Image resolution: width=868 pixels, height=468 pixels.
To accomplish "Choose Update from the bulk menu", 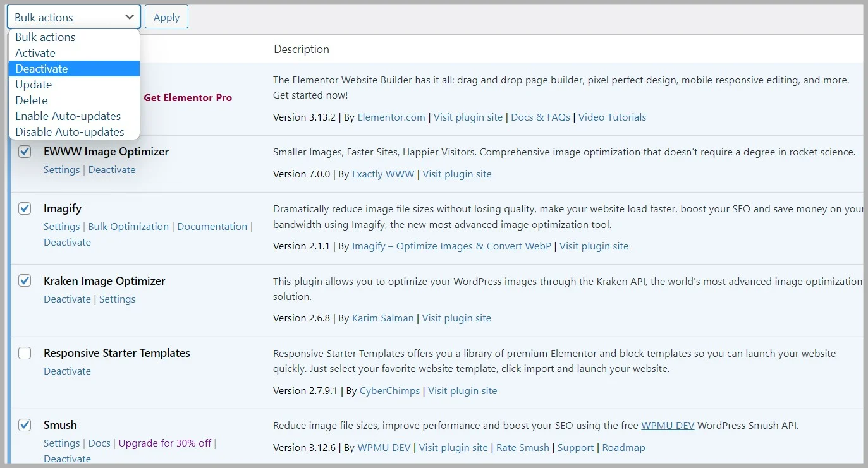I will (74, 85).
